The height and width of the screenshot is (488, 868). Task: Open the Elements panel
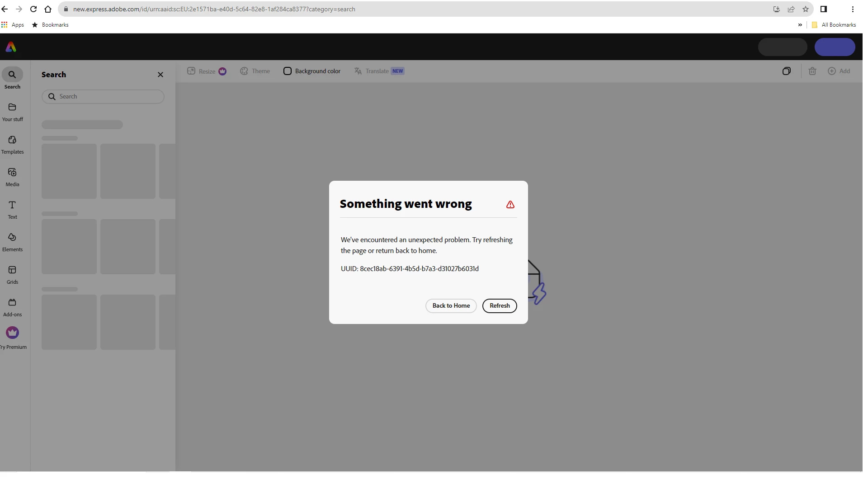[12, 238]
